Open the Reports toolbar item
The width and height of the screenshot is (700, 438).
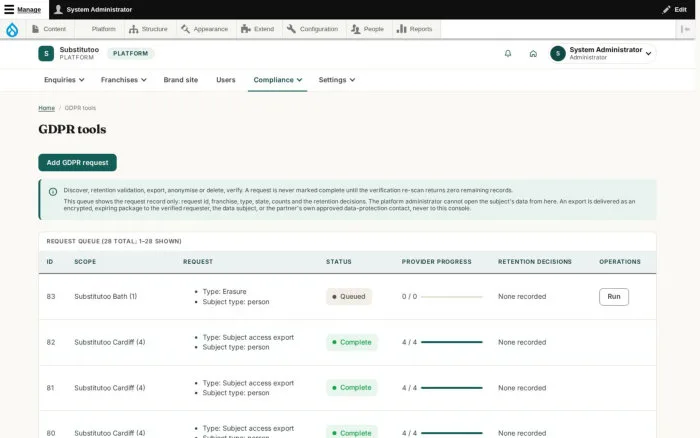[415, 29]
